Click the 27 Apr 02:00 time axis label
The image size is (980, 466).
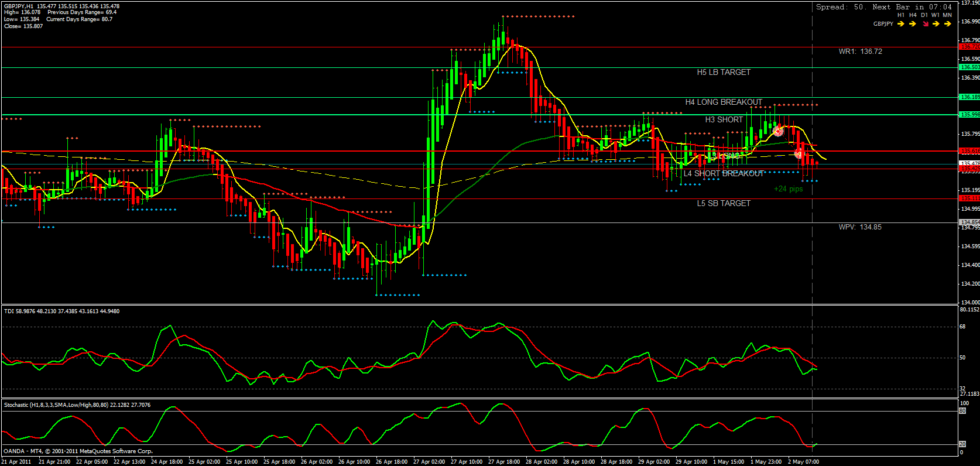click(429, 462)
